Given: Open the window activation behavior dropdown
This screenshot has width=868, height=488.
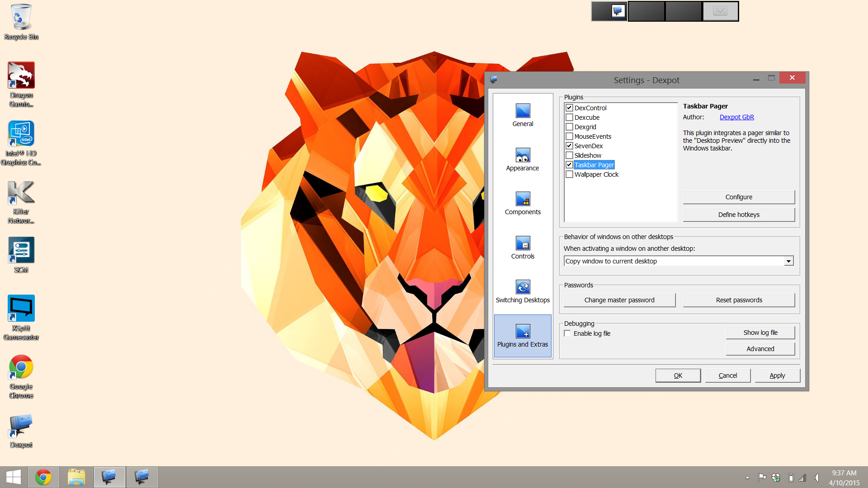Looking at the screenshot, I should [789, 261].
